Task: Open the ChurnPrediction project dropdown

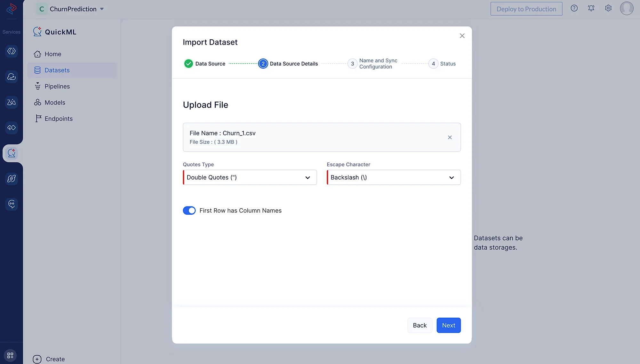Action: pos(102,9)
